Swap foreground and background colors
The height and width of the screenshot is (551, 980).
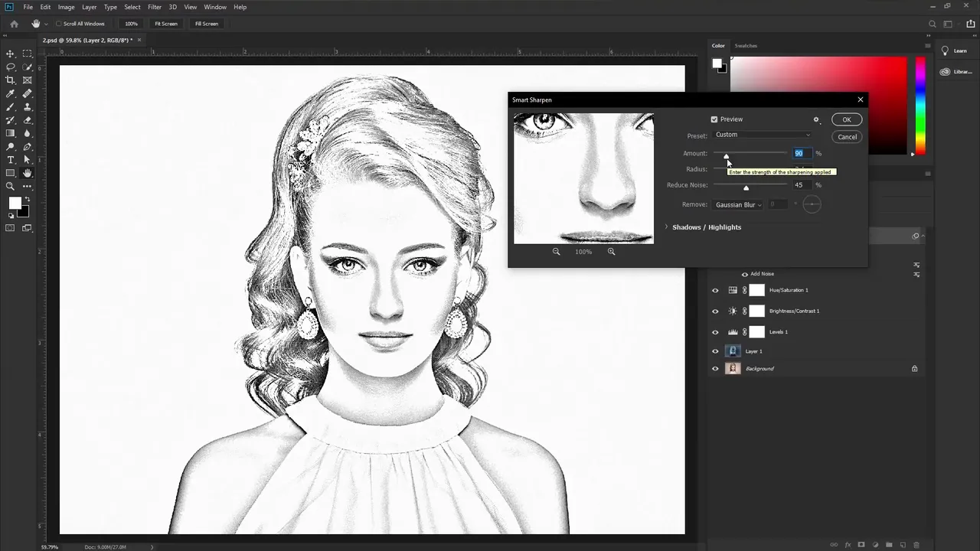(28, 199)
